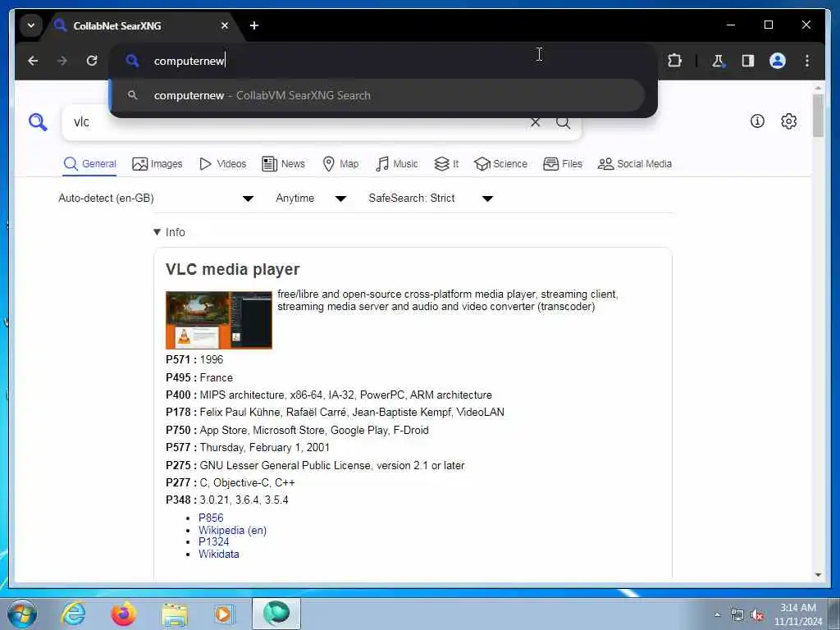Click the SearXNG magnifier logo

pyautogui.click(x=38, y=122)
